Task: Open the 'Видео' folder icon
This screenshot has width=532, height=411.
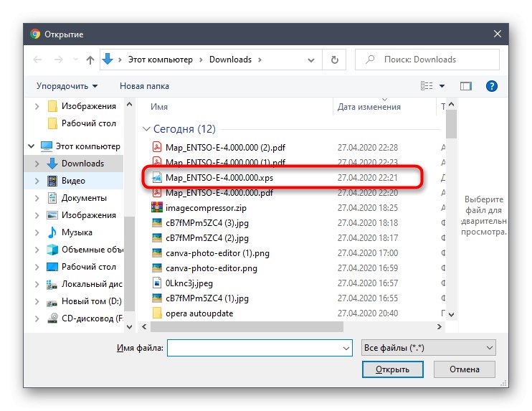Action: pos(52,181)
